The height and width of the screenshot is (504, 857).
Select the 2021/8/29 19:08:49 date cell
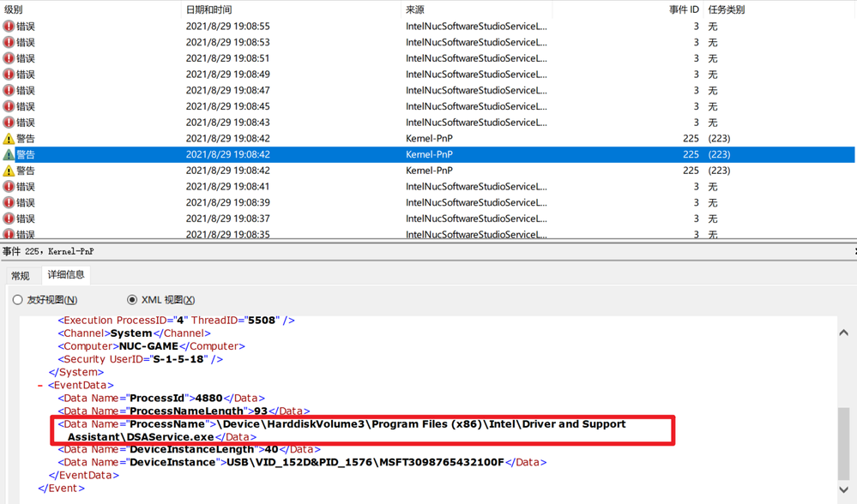(228, 75)
